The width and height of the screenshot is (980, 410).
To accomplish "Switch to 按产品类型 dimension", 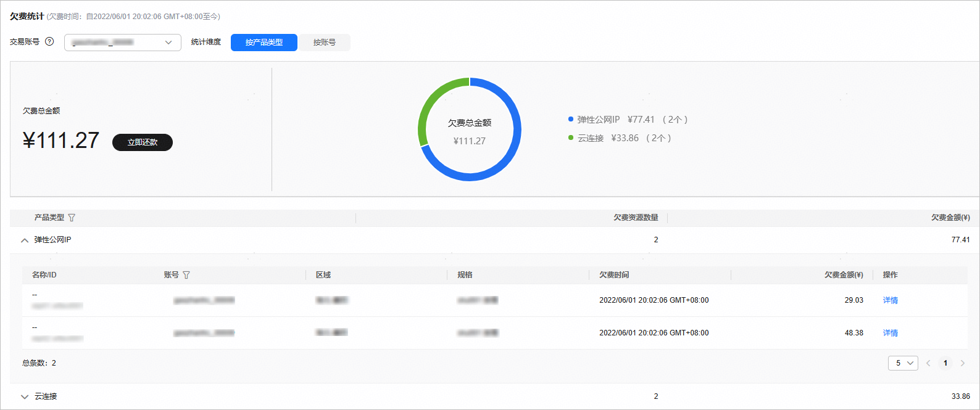I will 264,43.
